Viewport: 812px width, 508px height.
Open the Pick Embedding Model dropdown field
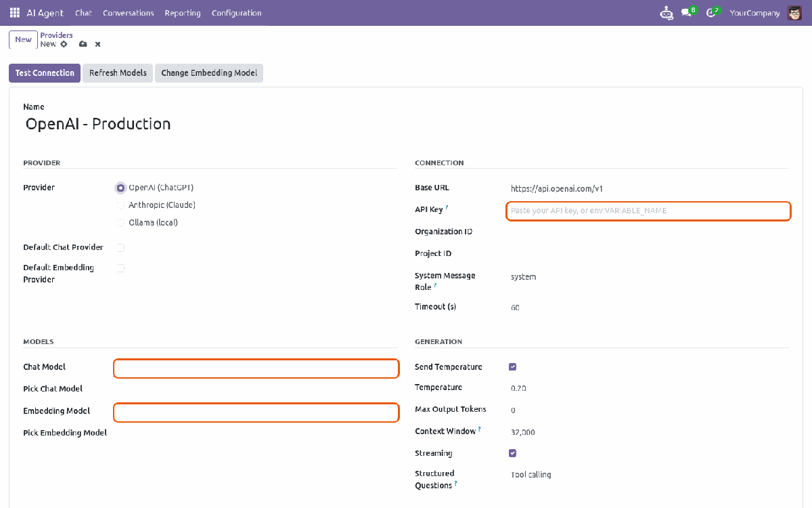(256, 433)
